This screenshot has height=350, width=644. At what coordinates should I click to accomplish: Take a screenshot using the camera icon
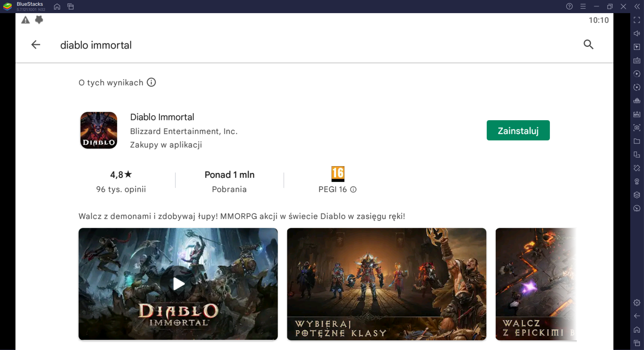point(637,128)
